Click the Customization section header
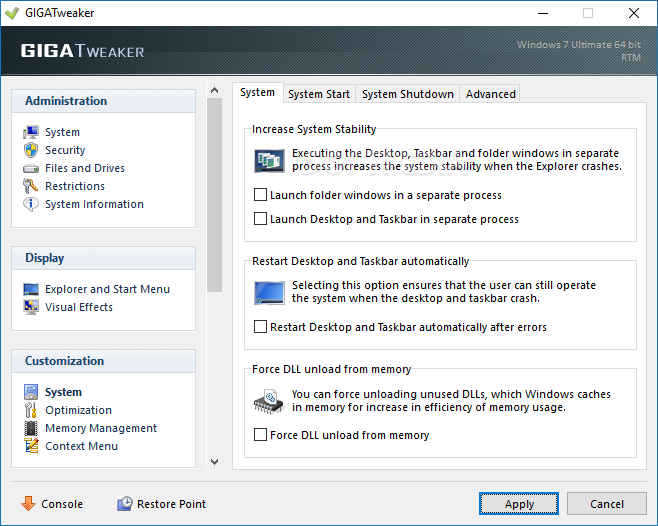This screenshot has width=658, height=526. click(x=103, y=361)
